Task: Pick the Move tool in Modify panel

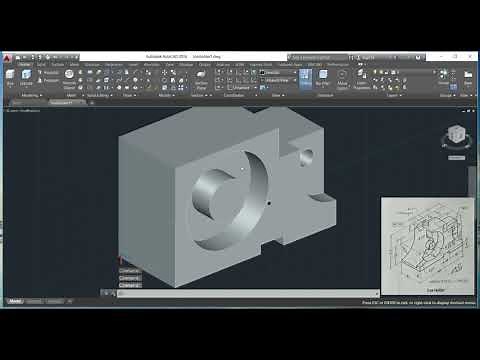Action: point(165,72)
